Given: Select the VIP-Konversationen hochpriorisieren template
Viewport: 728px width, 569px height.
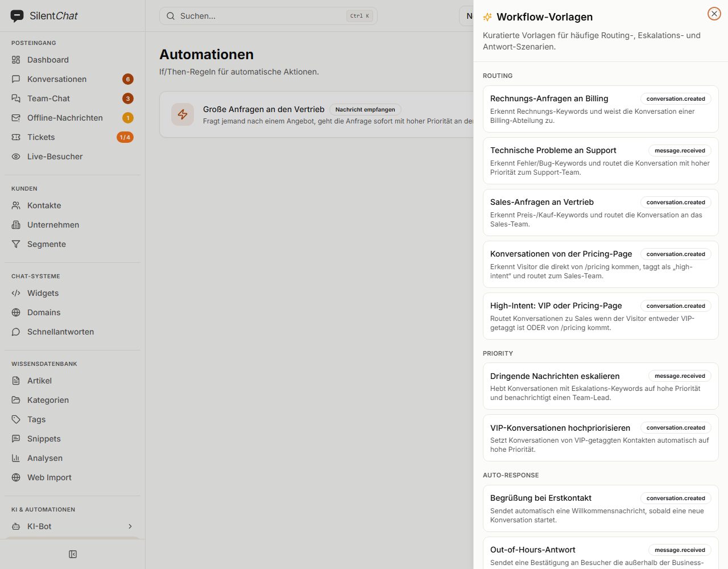Looking at the screenshot, I should [601, 438].
